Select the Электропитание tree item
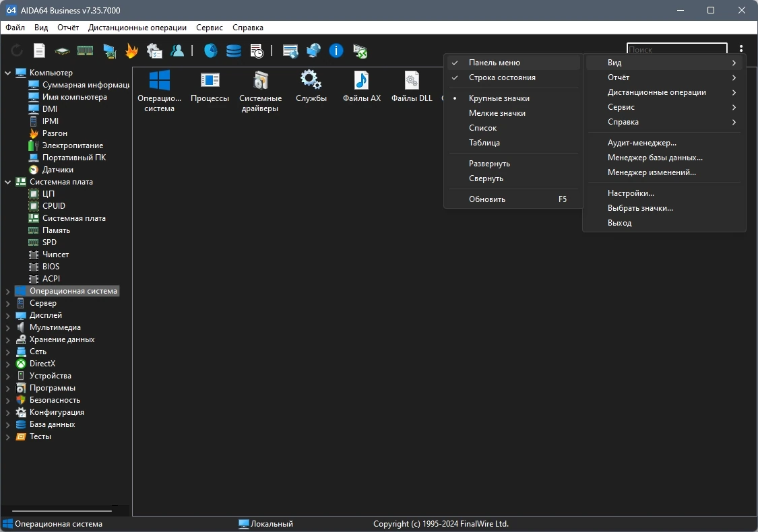The height and width of the screenshot is (532, 758). pyautogui.click(x=66, y=145)
